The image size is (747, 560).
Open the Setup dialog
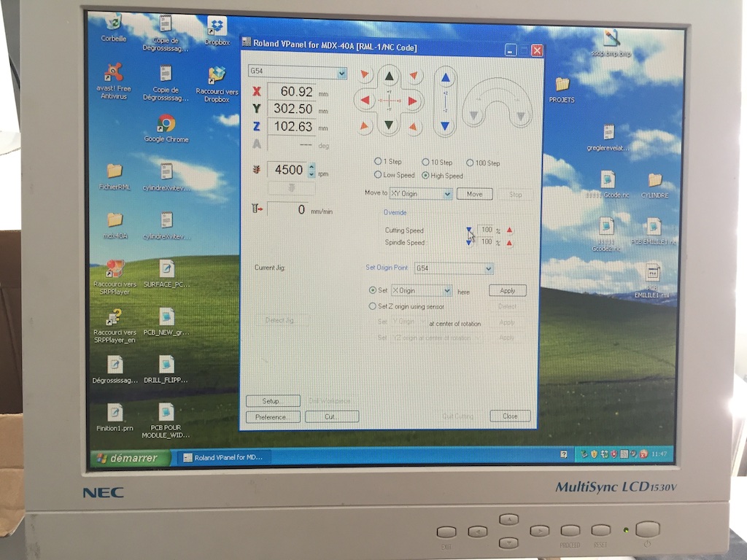pos(273,401)
